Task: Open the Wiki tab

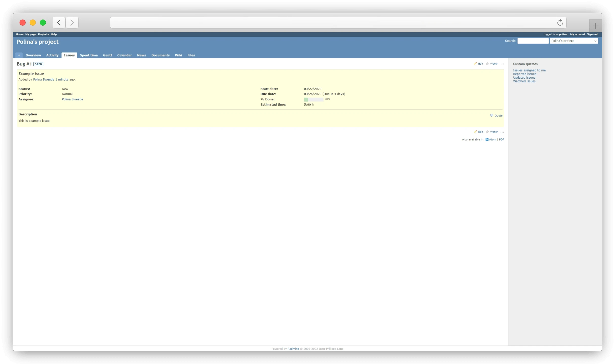Action: tap(179, 55)
